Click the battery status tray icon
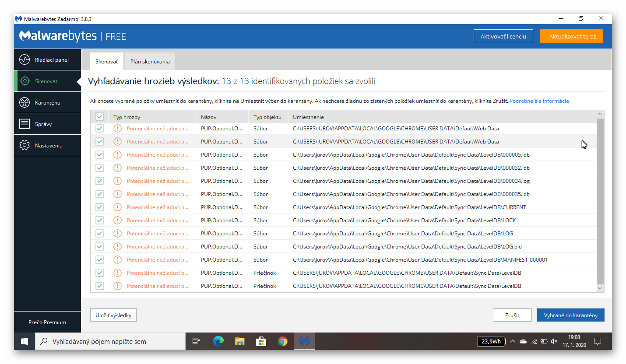 (x=544, y=341)
